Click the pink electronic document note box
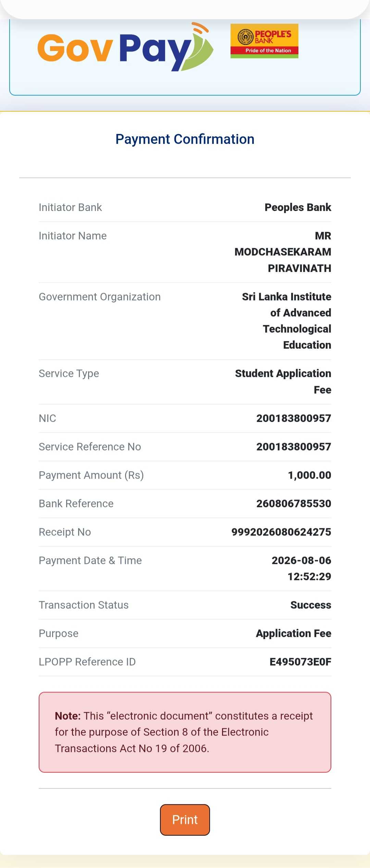This screenshot has width=370, height=868. (185, 732)
